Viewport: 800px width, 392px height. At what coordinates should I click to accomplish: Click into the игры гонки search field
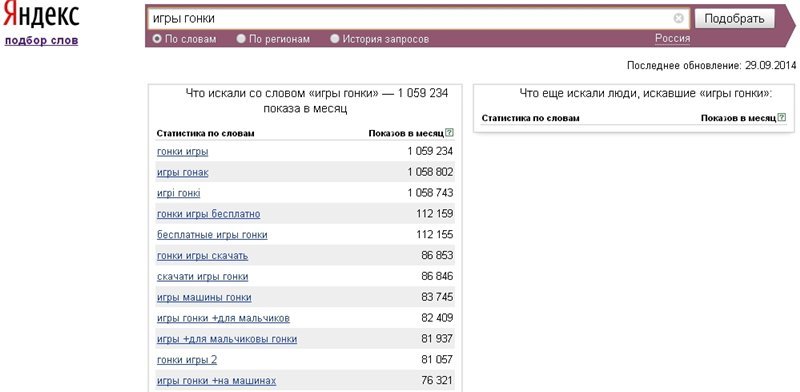pos(411,19)
